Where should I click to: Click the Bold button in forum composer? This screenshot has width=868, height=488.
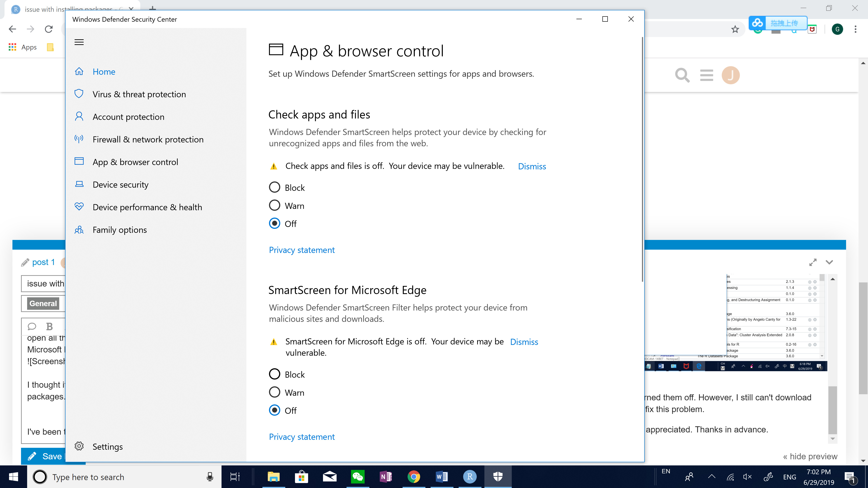pyautogui.click(x=49, y=326)
